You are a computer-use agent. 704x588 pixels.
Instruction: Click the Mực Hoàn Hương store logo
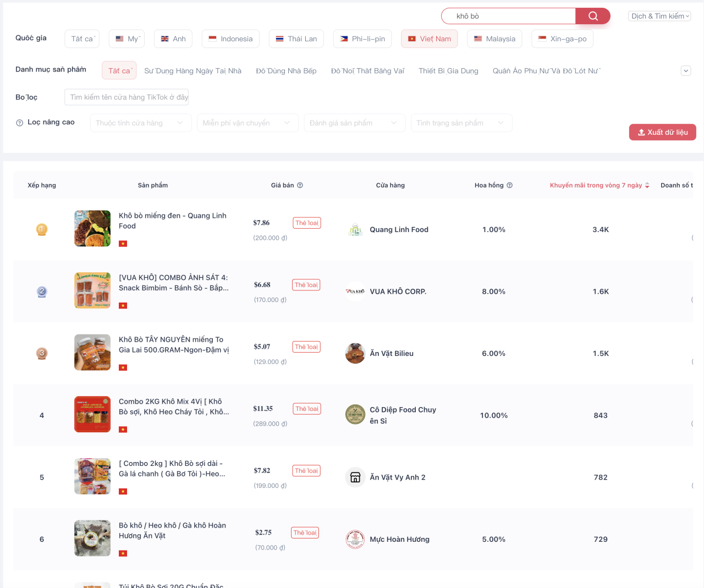tap(355, 540)
